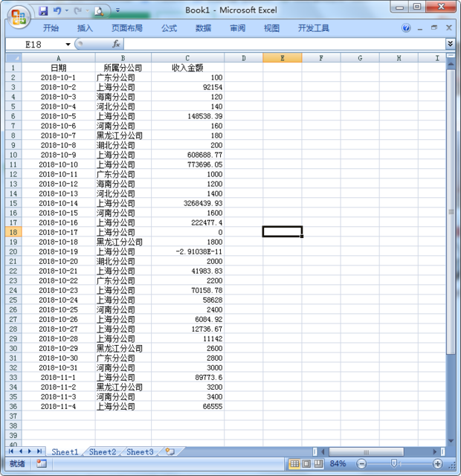Image resolution: width=461 pixels, height=476 pixels.
Task: Switch to Page Break Preview
Action: [x=318, y=463]
